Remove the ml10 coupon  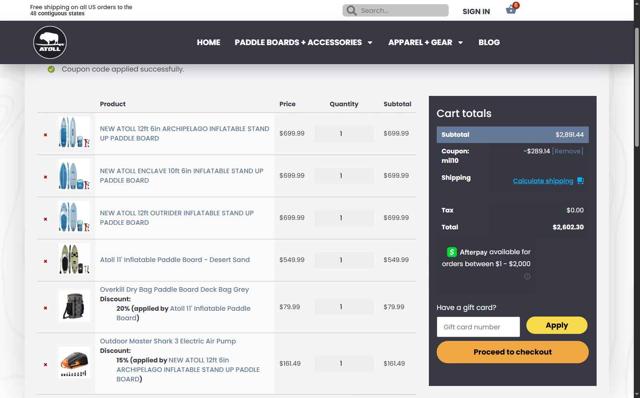[567, 151]
